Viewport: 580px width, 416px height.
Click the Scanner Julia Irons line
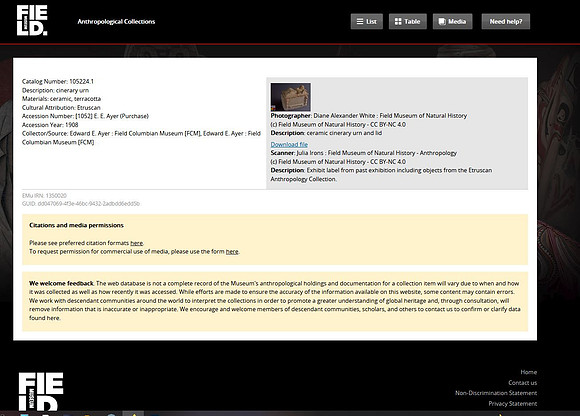click(364, 153)
